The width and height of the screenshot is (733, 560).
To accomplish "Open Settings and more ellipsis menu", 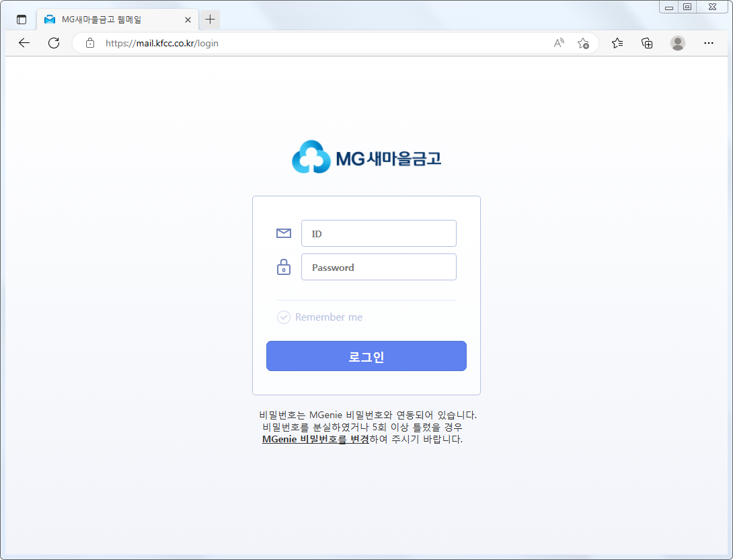I will tap(708, 43).
